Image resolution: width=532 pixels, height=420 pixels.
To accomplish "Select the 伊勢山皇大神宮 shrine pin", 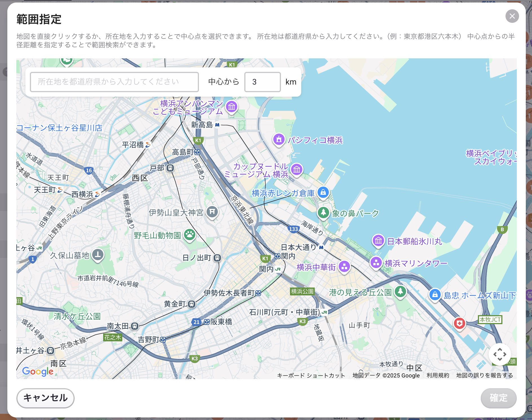I will tap(212, 212).
